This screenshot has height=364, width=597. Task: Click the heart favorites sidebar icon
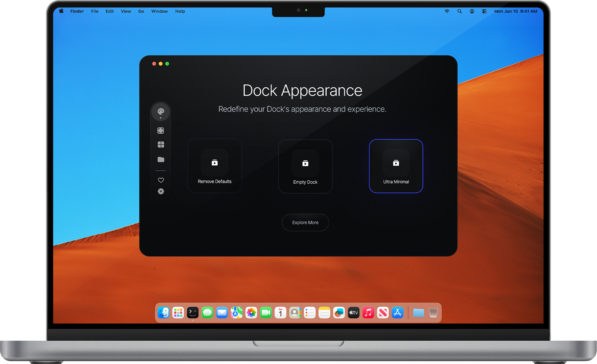click(161, 180)
